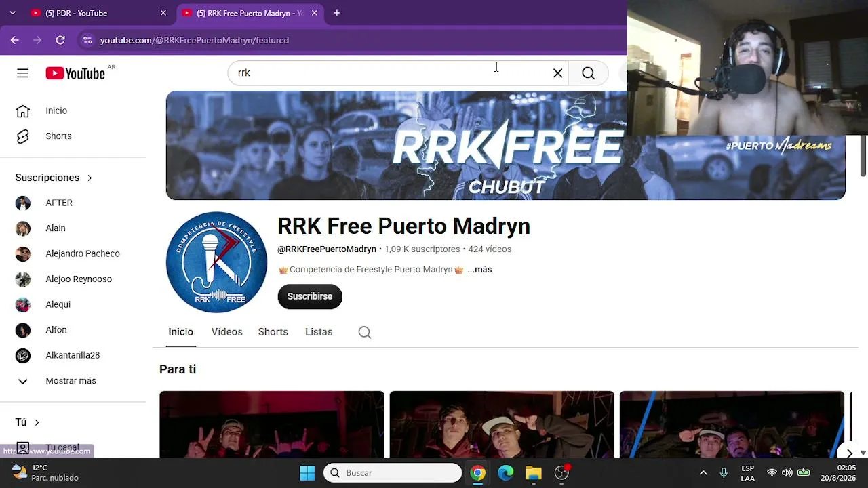Show next videos with the carousel arrow

(x=849, y=453)
